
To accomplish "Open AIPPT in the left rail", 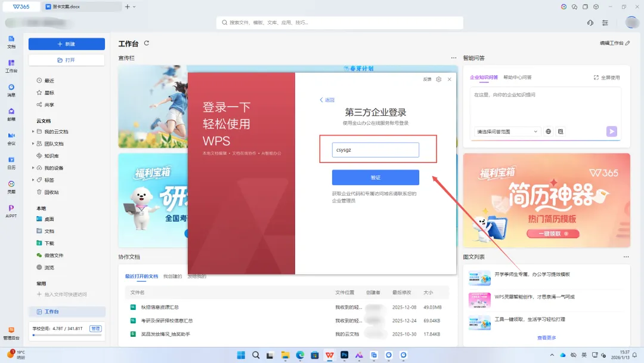I will (11, 211).
